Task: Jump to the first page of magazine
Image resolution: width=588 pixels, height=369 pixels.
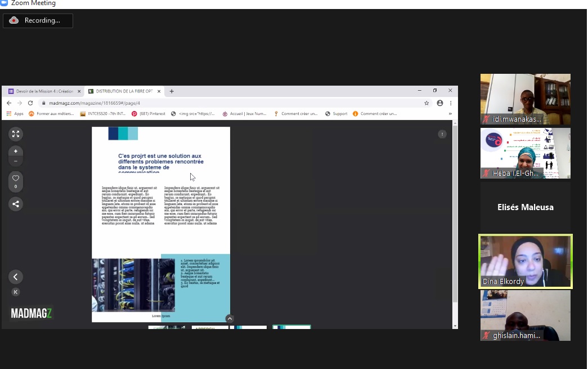Action: pyautogui.click(x=16, y=292)
